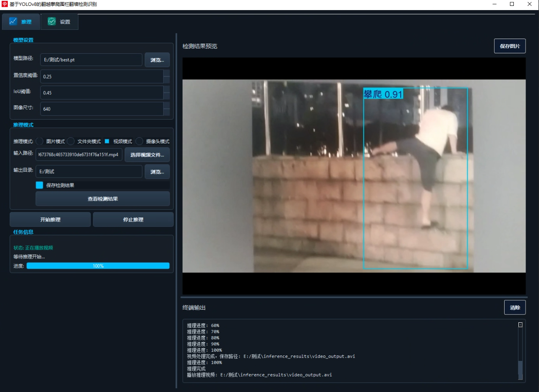Viewport: 539px width, 392px height.
Task: Switch to the 设置 tab
Action: click(60, 22)
